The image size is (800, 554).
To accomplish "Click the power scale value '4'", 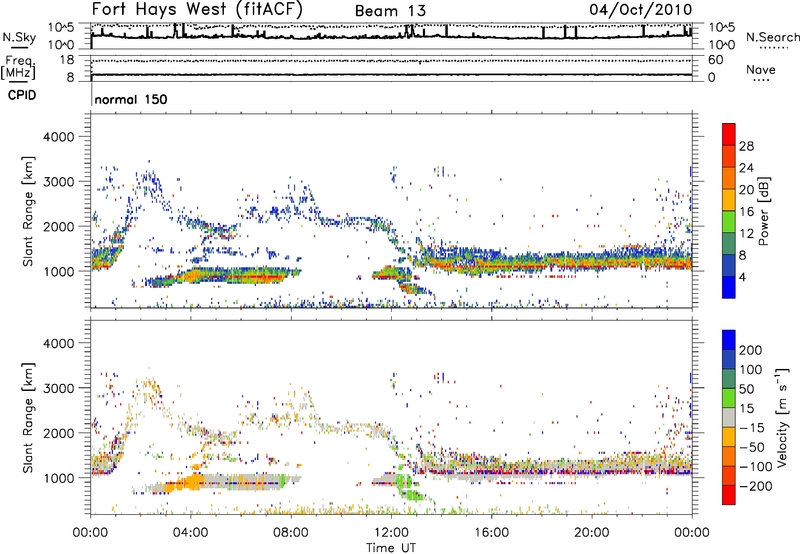I will pos(742,277).
